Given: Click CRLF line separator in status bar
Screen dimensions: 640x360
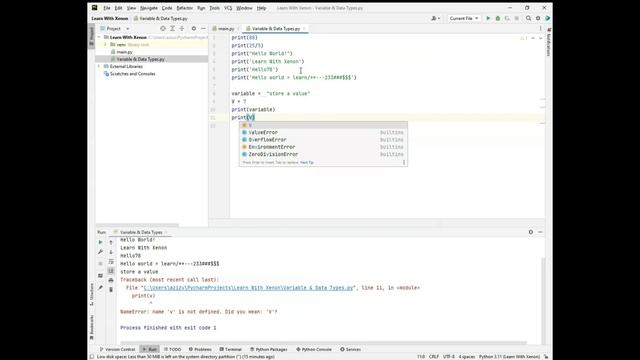Looking at the screenshot, I should (x=433, y=357).
